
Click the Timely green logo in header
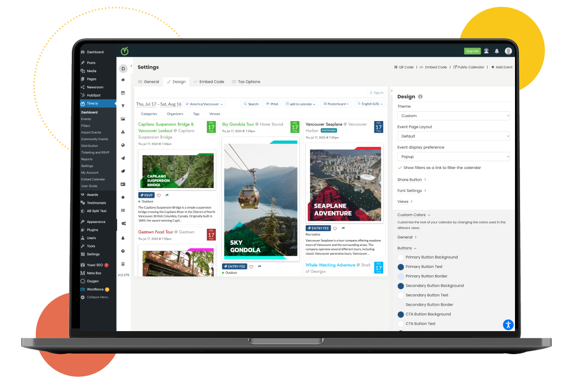coord(125,51)
